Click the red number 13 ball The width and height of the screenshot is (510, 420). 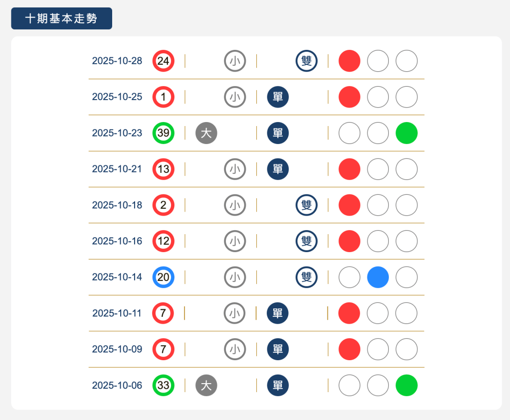[163, 169]
